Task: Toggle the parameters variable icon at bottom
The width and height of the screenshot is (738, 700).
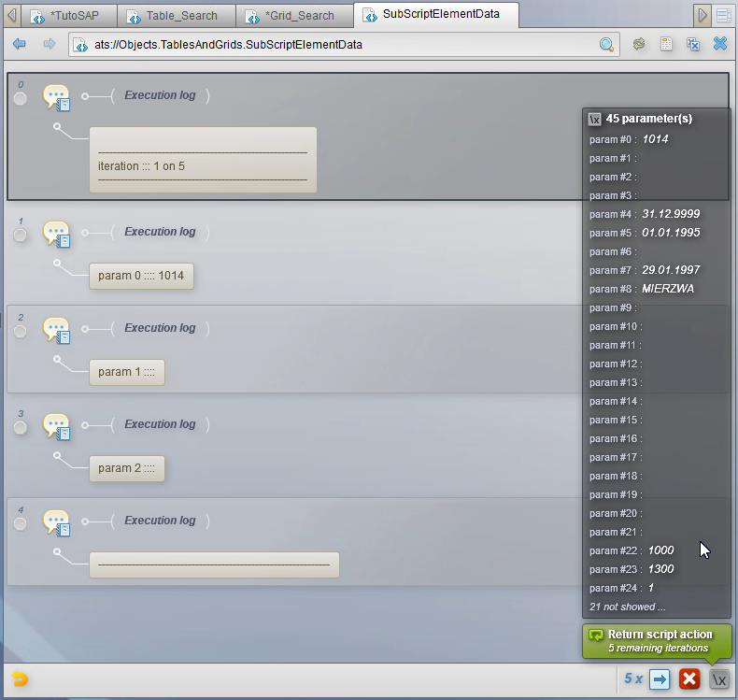Action: pyautogui.click(x=719, y=679)
